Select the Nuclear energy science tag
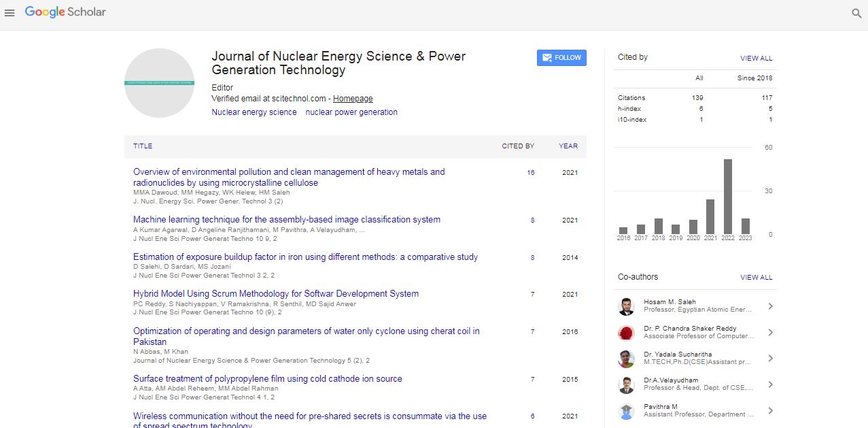The image size is (868, 428). (254, 112)
